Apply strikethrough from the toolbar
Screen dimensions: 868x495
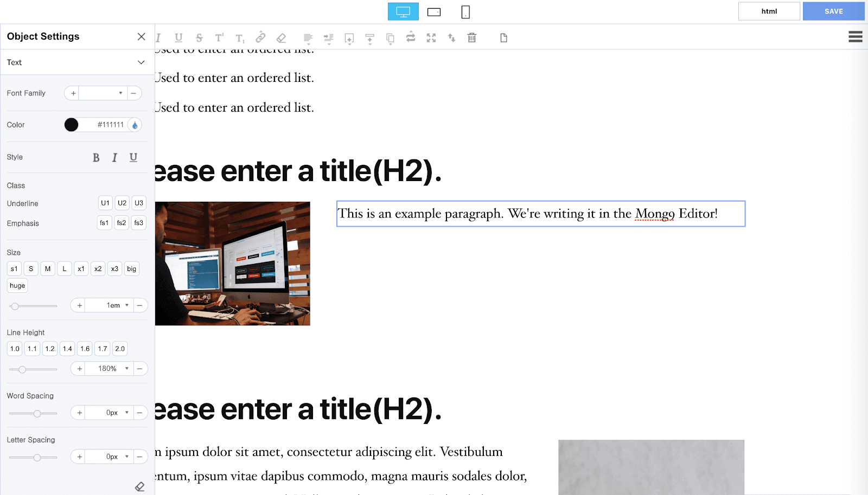tap(199, 37)
